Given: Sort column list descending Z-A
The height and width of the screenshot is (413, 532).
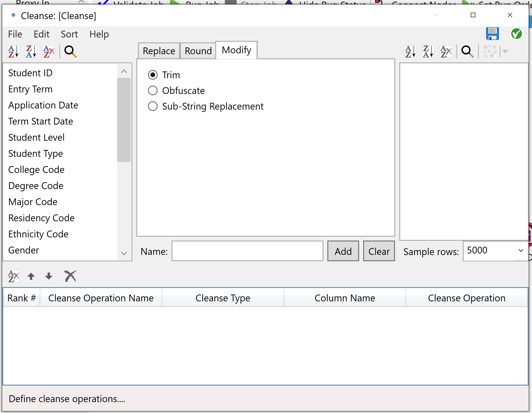Looking at the screenshot, I should click(x=31, y=52).
